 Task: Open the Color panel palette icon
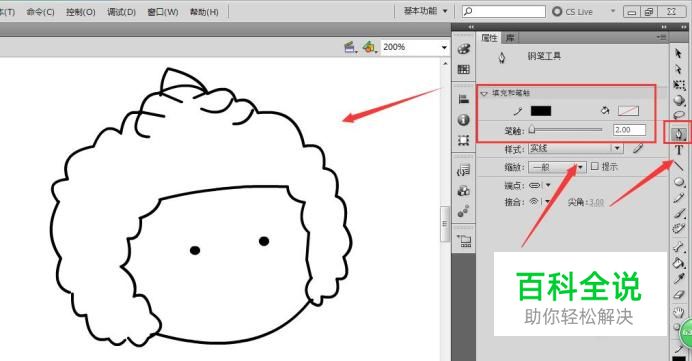(x=463, y=49)
